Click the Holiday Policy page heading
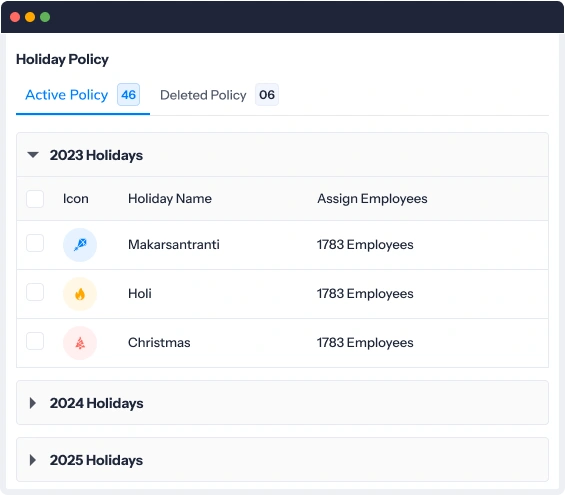Viewport: 565px width, 495px height. pos(62,59)
